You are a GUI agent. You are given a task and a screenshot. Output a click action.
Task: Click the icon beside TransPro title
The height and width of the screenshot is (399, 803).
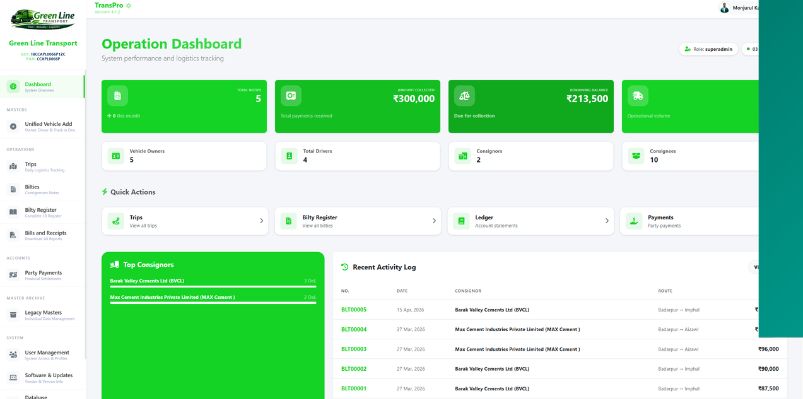tap(129, 5)
